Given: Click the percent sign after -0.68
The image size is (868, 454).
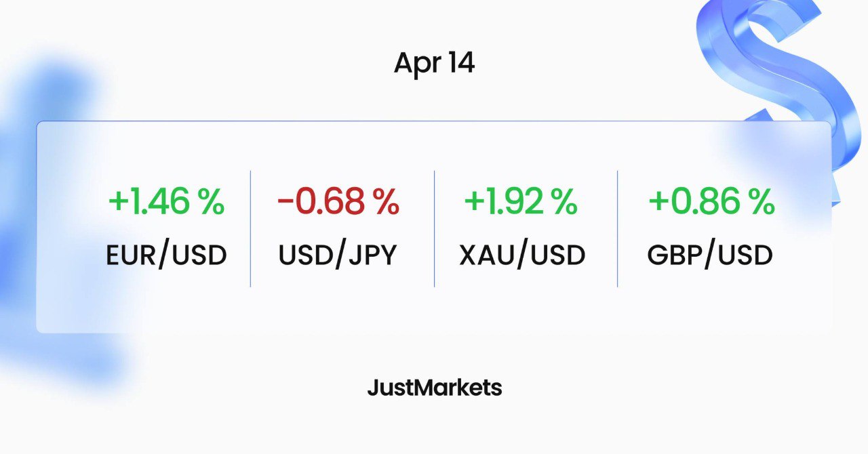Looking at the screenshot, I should 386,202.
